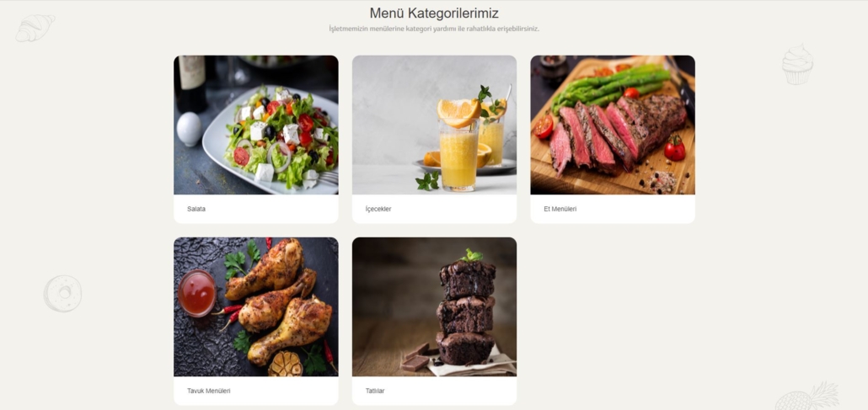Viewport: 868px width, 410px height.
Task: Click the white footer of Tatlılar card
Action: 434,391
